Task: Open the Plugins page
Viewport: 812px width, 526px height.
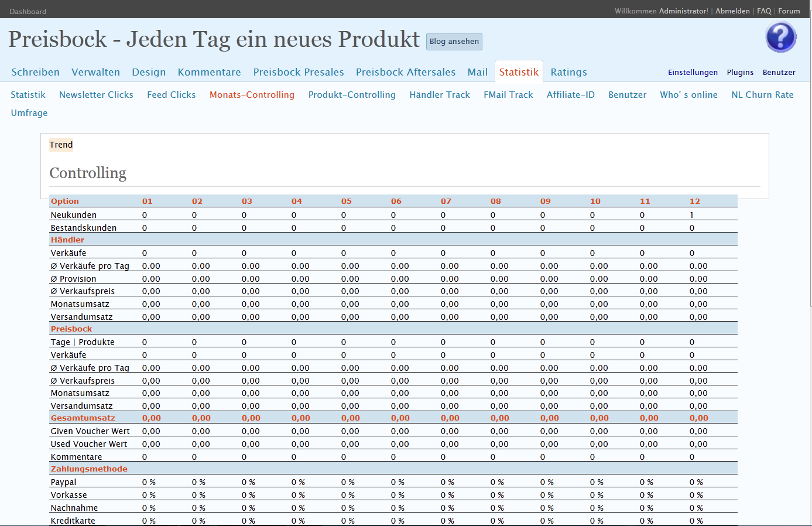Action: 740,73
